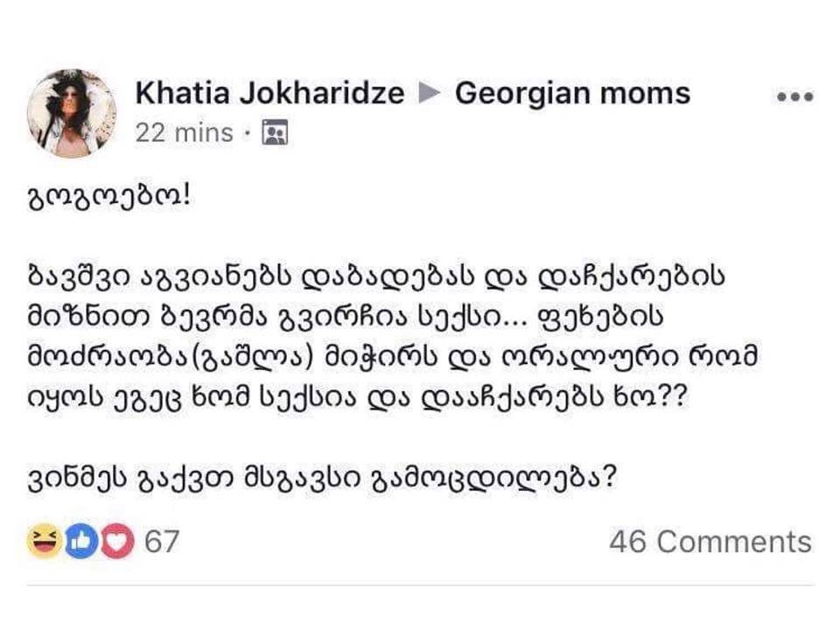Click the divider line below the reactions
This screenshot has width=840, height=630.
click(x=420, y=585)
